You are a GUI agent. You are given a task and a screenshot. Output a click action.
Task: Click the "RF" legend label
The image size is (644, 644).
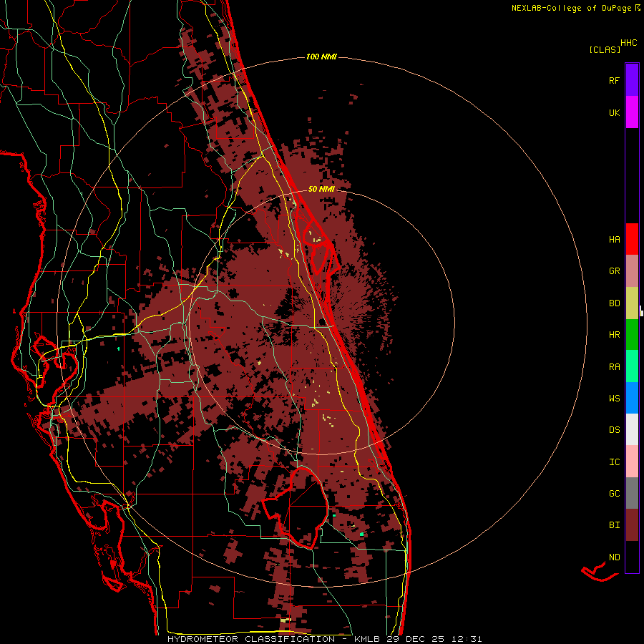click(x=614, y=80)
